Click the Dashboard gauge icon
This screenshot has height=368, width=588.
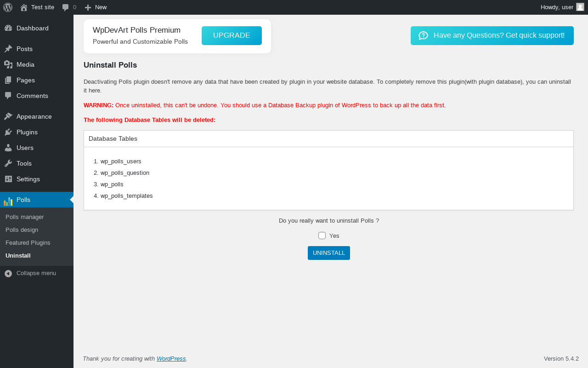pyautogui.click(x=8, y=28)
